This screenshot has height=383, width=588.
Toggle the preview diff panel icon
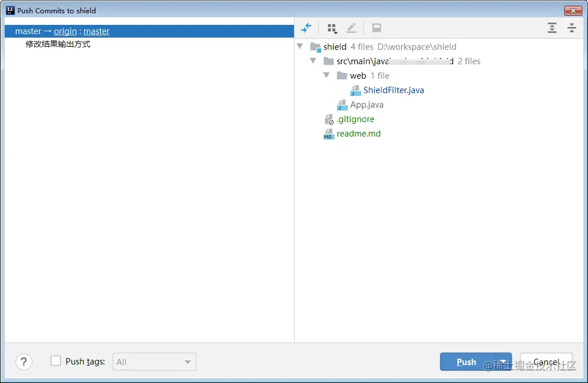tap(377, 28)
